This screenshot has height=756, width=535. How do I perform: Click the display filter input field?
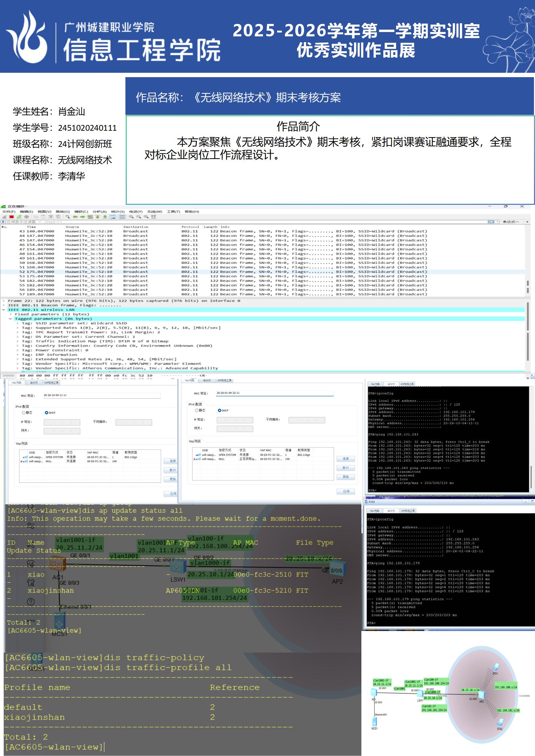[x=236, y=222]
